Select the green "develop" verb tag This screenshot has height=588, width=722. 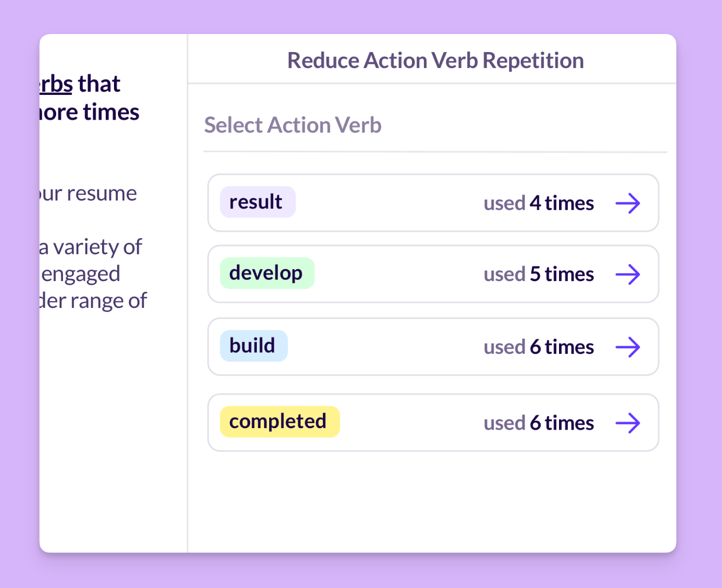267,273
